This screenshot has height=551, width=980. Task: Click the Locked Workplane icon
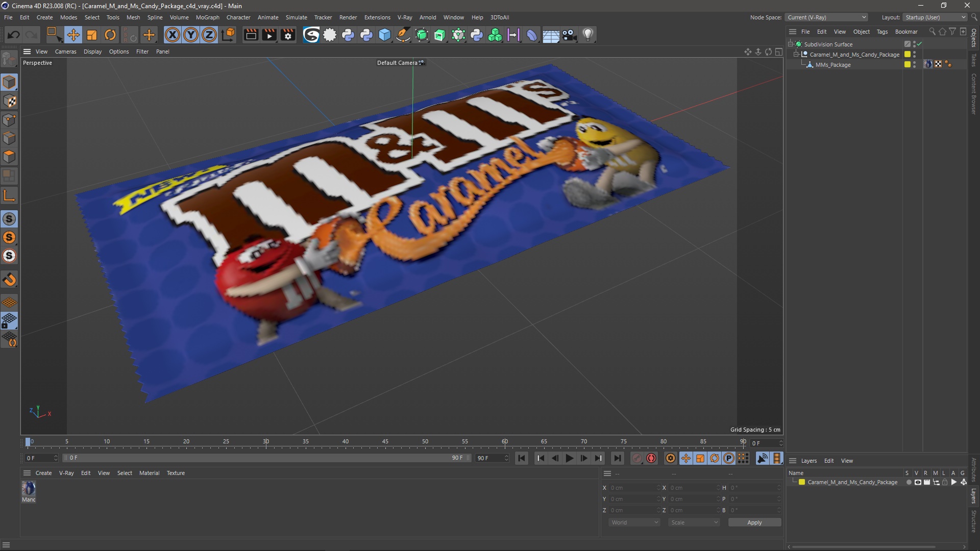[9, 321]
